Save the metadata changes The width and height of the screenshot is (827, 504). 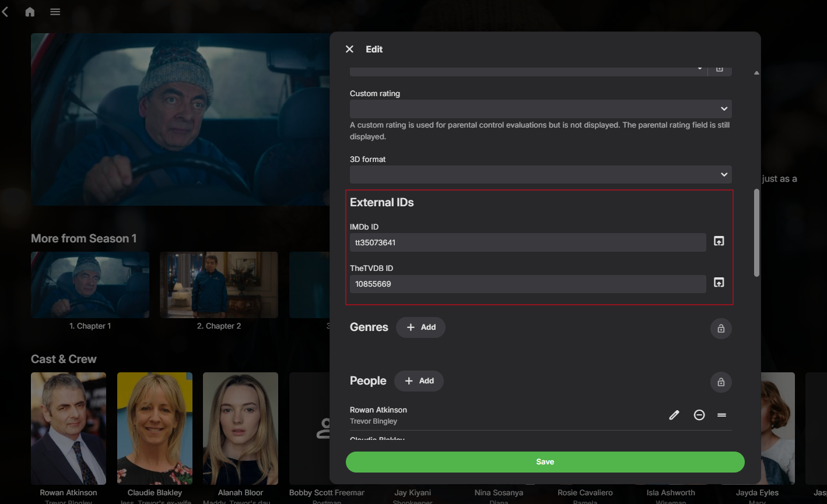point(545,462)
